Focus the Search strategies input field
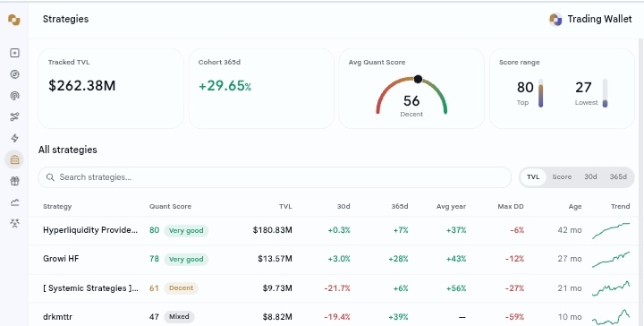This screenshot has width=644, height=326. click(x=275, y=177)
